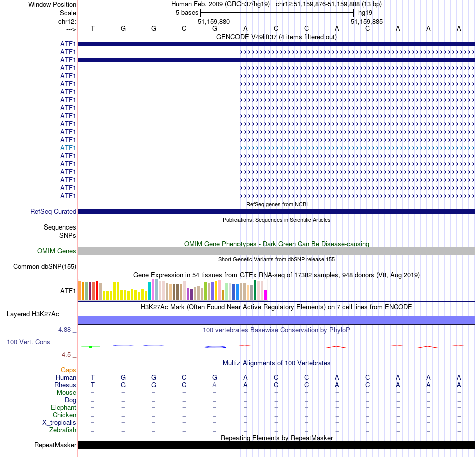
Task: Click the Gaps row label
Action: pos(68,370)
